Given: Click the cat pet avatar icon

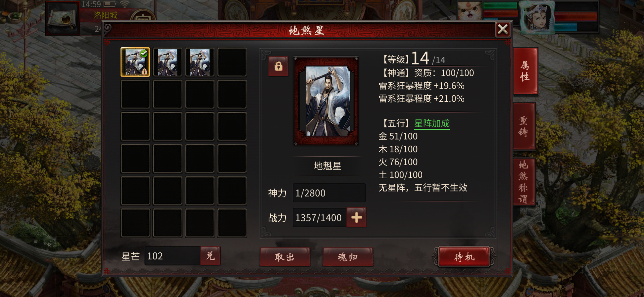Looking at the screenshot, I should (x=469, y=10).
